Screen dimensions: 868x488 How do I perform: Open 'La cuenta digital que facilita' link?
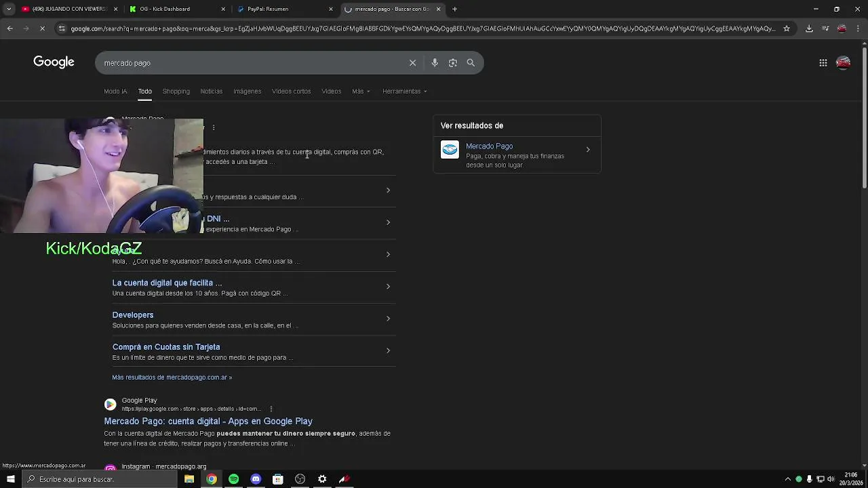tap(167, 283)
